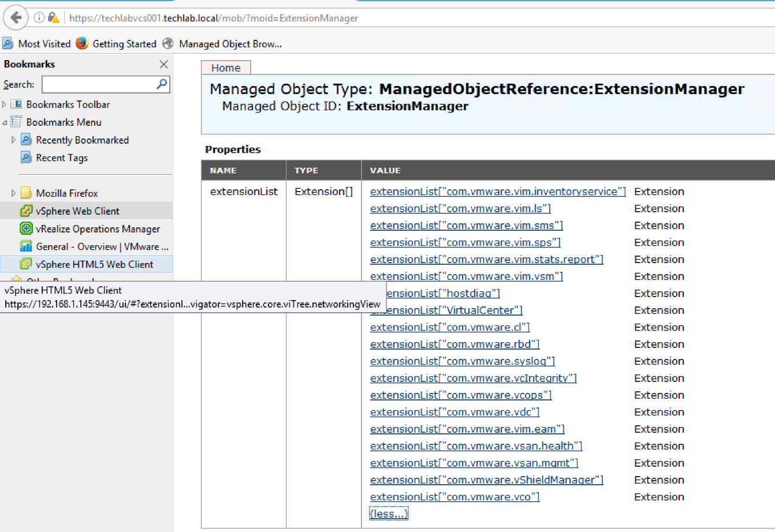Open extensionList com.vmware.vim.sps link
Screen dimensions: 775x532
(x=465, y=242)
